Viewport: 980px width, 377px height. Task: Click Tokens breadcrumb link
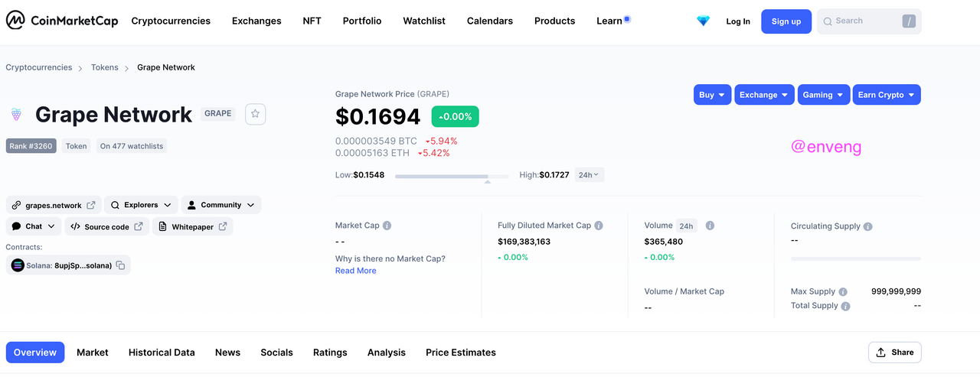(105, 67)
